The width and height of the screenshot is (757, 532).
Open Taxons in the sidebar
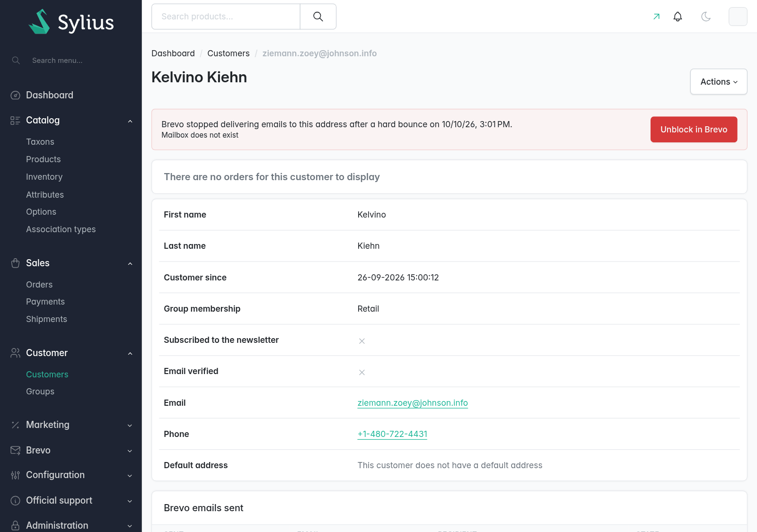[x=40, y=142]
